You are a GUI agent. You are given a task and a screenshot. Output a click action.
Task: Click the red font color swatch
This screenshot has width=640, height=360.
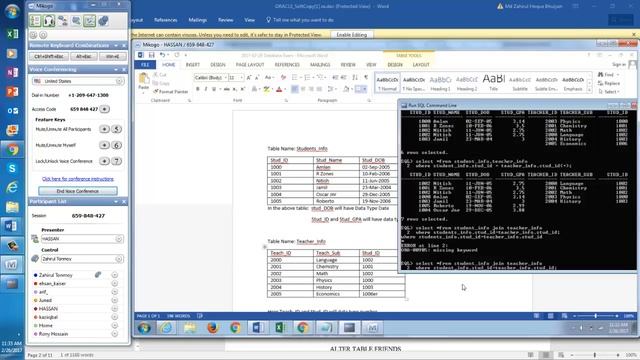[x=279, y=89]
